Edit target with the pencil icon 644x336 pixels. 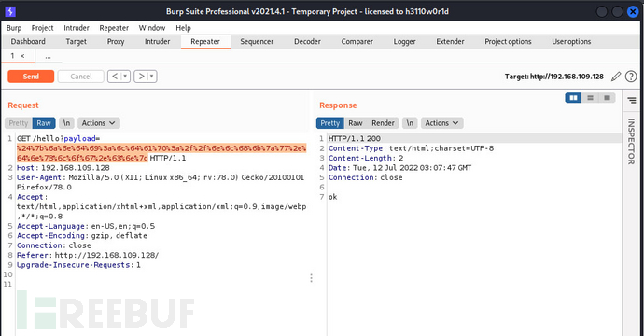[x=616, y=77]
